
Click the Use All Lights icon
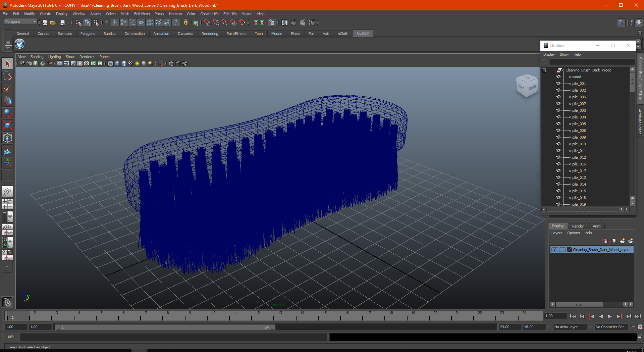coord(137,63)
